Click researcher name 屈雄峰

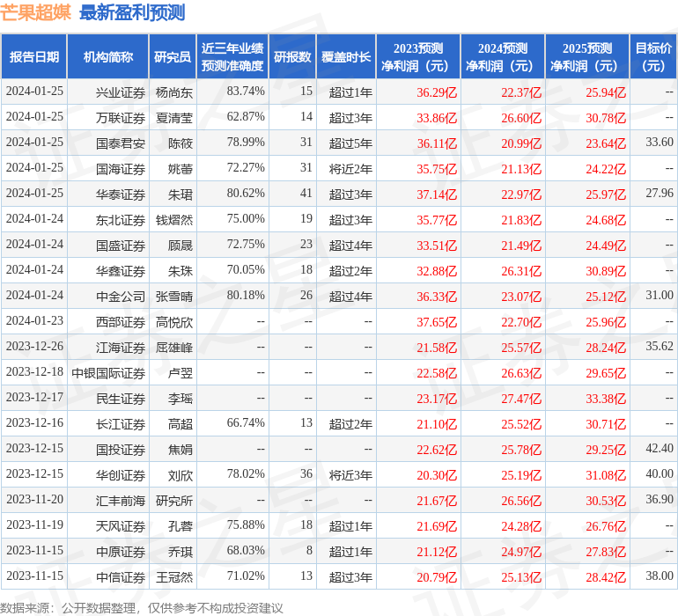[174, 348]
